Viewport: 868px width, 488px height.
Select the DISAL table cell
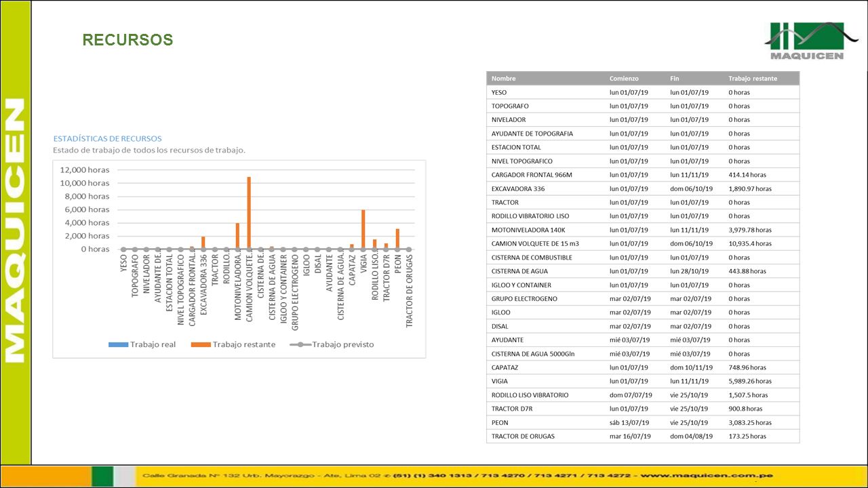coord(500,326)
